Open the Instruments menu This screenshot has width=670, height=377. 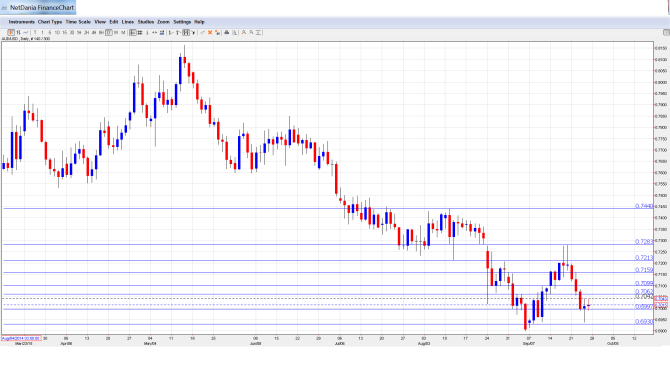[21, 22]
